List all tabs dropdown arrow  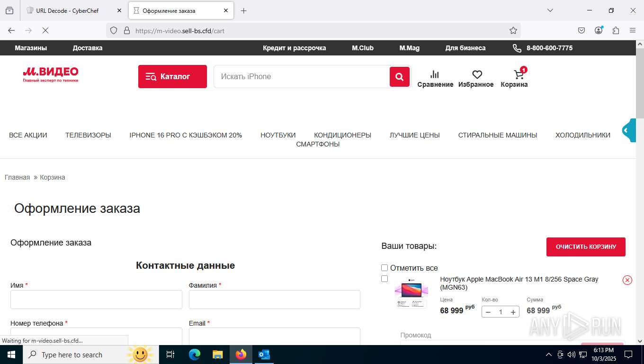550,10
